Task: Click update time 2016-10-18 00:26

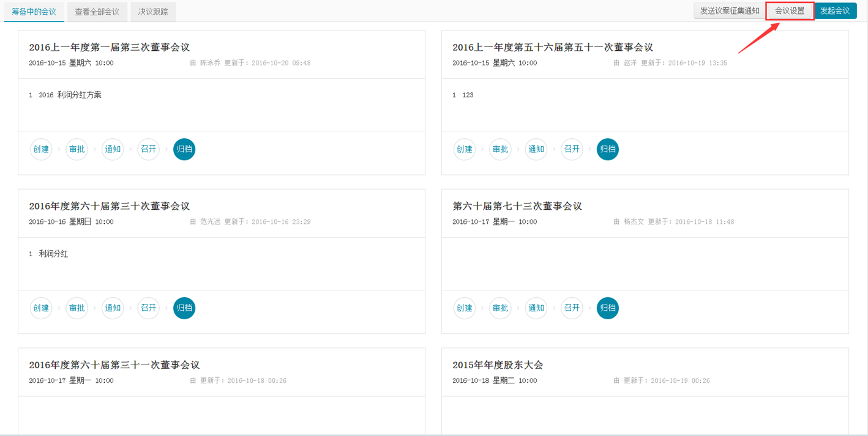Action: coord(257,381)
